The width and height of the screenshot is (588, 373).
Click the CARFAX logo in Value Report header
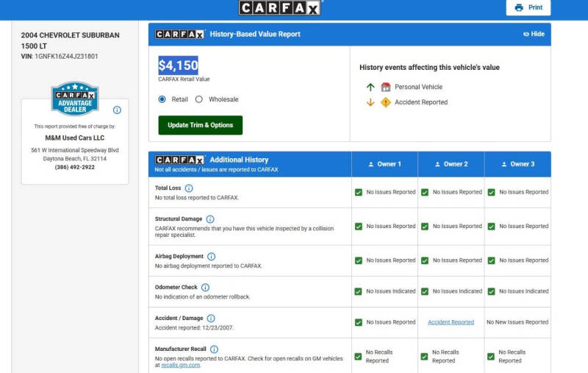pos(179,34)
